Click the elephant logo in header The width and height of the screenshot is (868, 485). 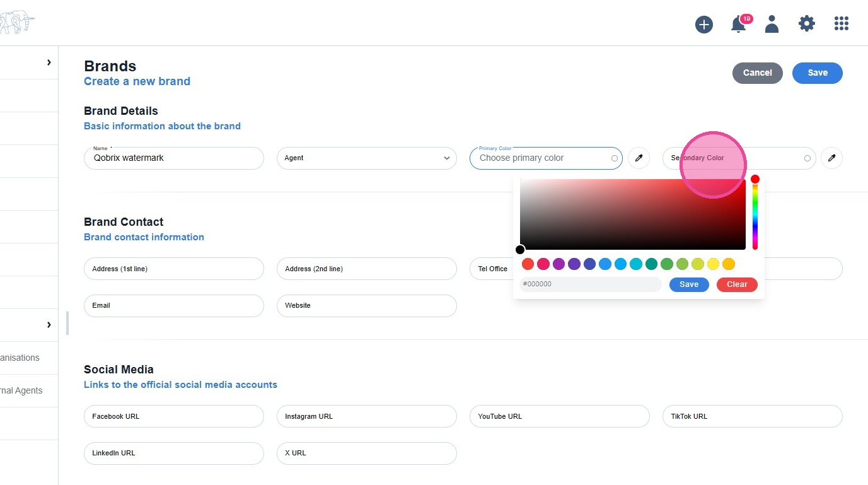pos(17,23)
